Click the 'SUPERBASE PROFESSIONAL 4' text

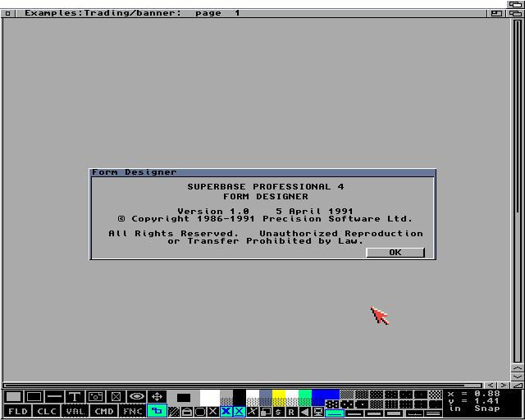click(266, 186)
